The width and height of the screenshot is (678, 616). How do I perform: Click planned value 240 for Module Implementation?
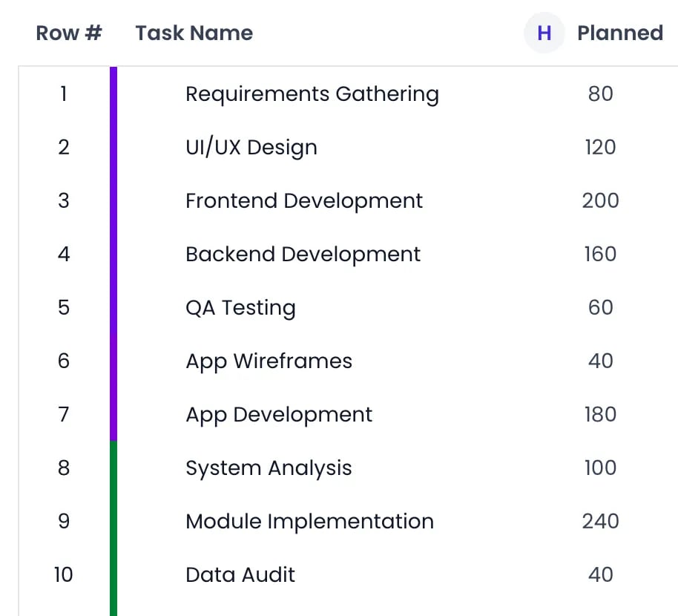pos(601,521)
